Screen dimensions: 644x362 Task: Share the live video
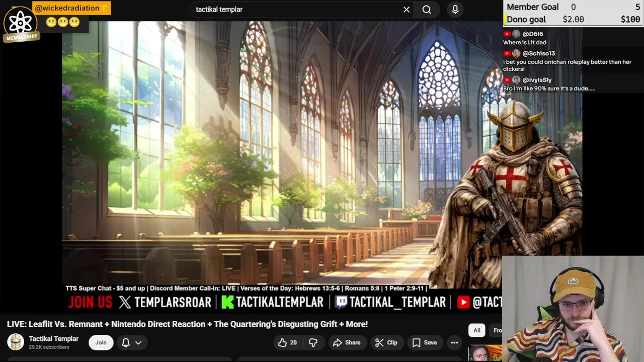click(347, 342)
